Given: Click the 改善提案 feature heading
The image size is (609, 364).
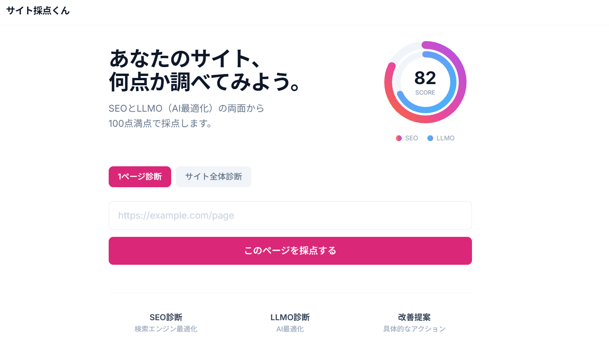Looking at the screenshot, I should click(414, 317).
